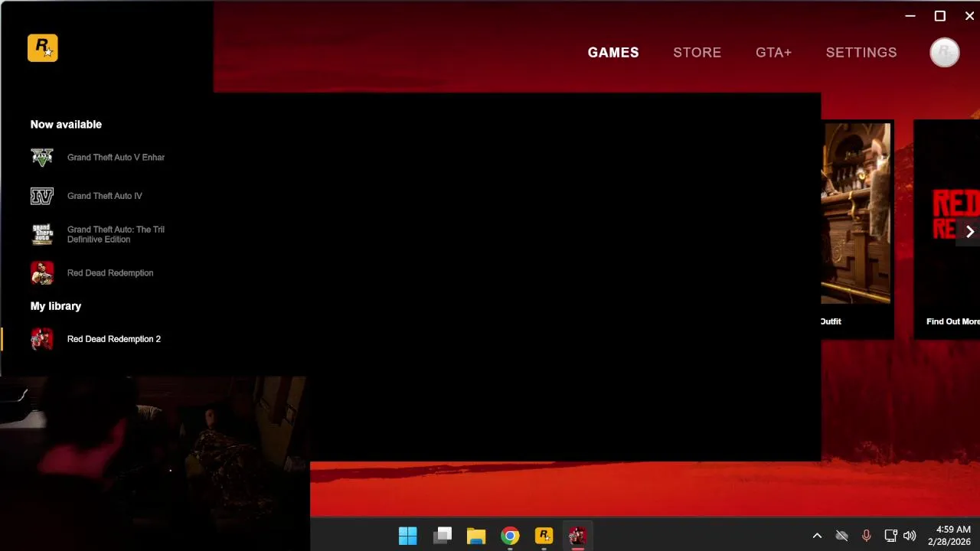This screenshot has width=980, height=551.
Task: Choose the Red Dead Redemption entry under Now available
Action: 110,273
